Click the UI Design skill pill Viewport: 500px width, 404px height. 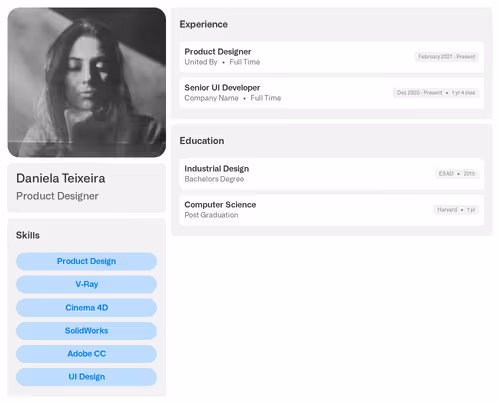(x=86, y=377)
